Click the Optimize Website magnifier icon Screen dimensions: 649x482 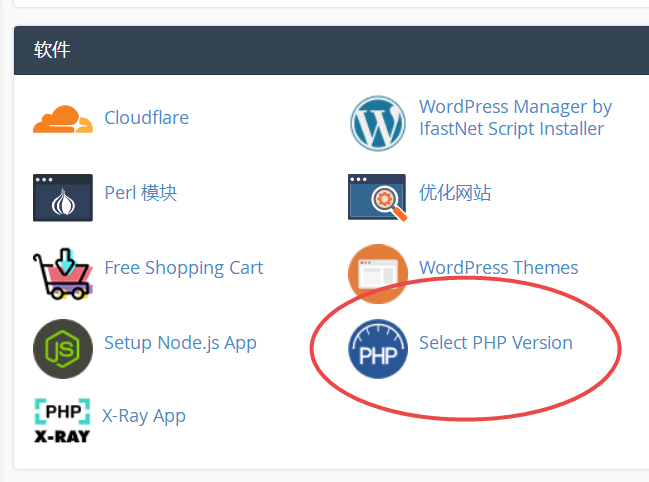[x=377, y=198]
